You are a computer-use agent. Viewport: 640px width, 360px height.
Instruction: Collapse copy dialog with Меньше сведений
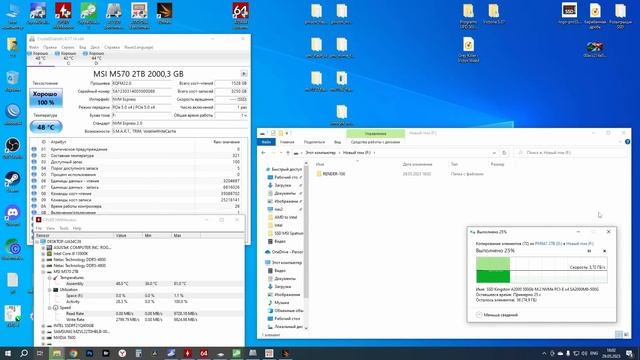click(x=497, y=315)
